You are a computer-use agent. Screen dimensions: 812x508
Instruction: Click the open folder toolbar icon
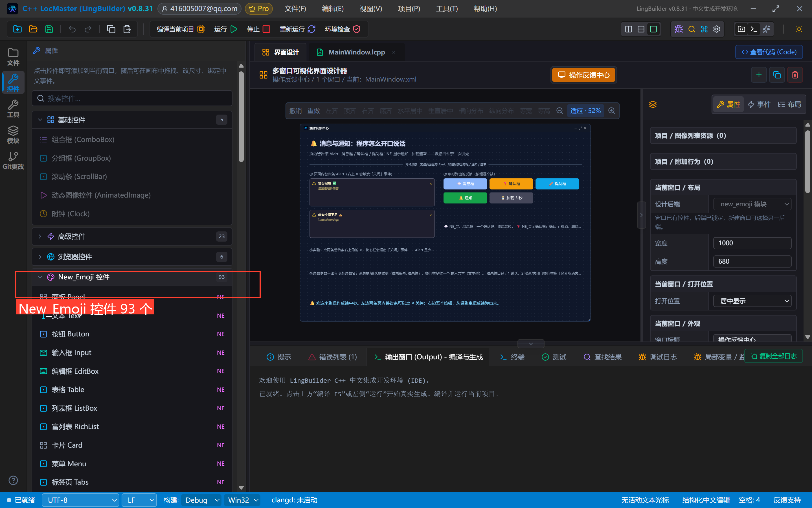[33, 29]
